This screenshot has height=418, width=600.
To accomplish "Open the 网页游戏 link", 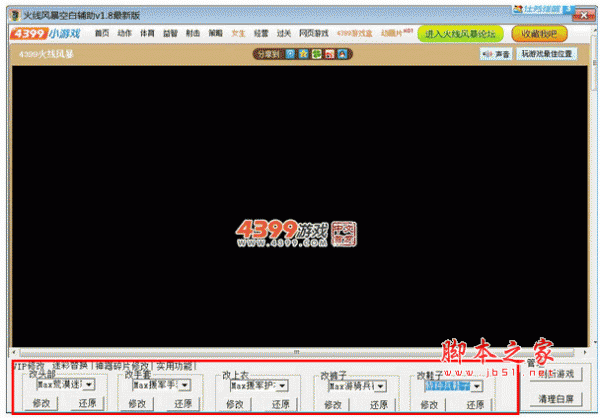I will (x=314, y=34).
